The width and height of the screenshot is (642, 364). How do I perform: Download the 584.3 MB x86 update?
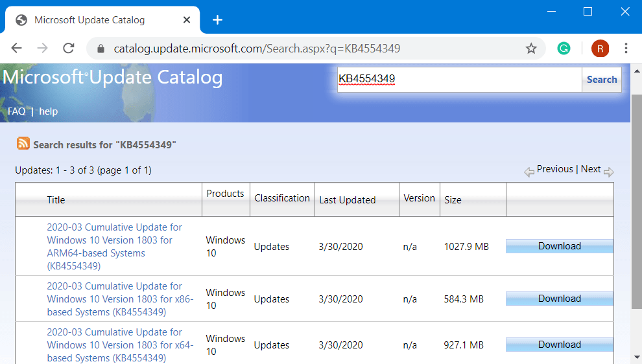pos(559,299)
